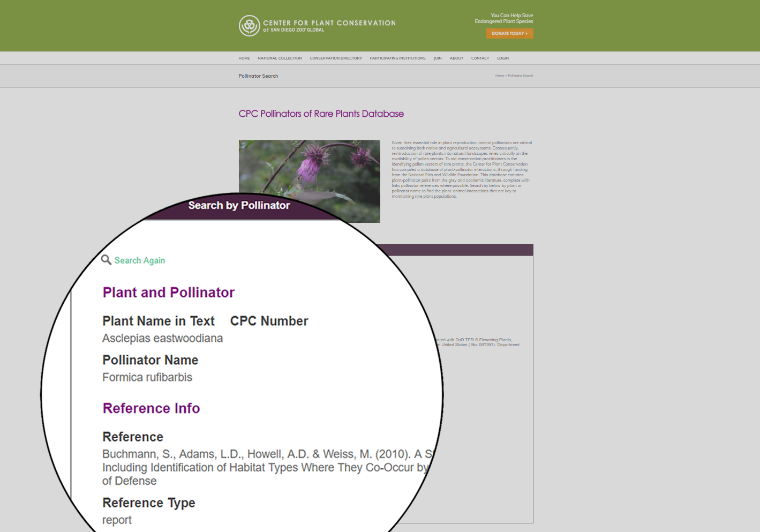Click the Asclepias eastwoodiana plant name
The height and width of the screenshot is (532, 760).
162,339
